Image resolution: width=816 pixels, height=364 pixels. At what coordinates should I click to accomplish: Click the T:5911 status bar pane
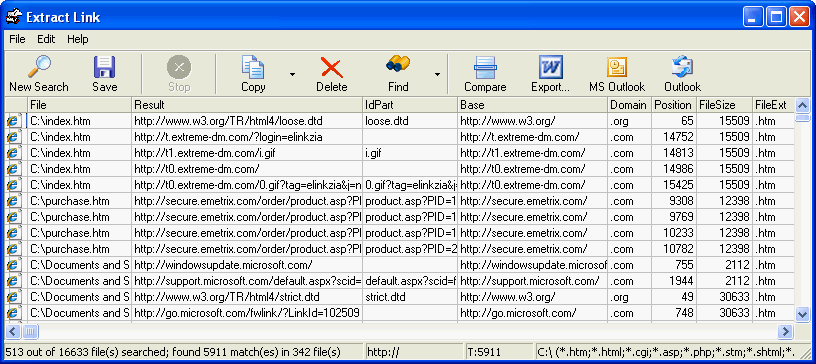500,352
